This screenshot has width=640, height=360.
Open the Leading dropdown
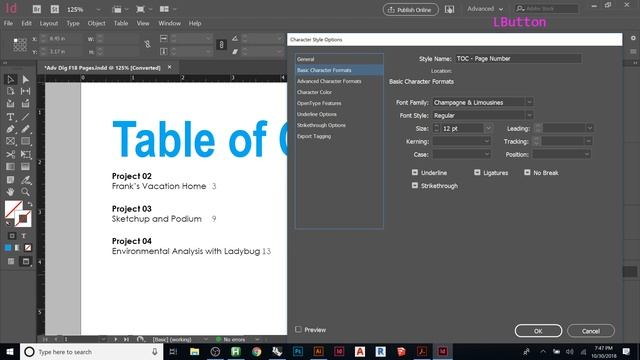(x=590, y=128)
